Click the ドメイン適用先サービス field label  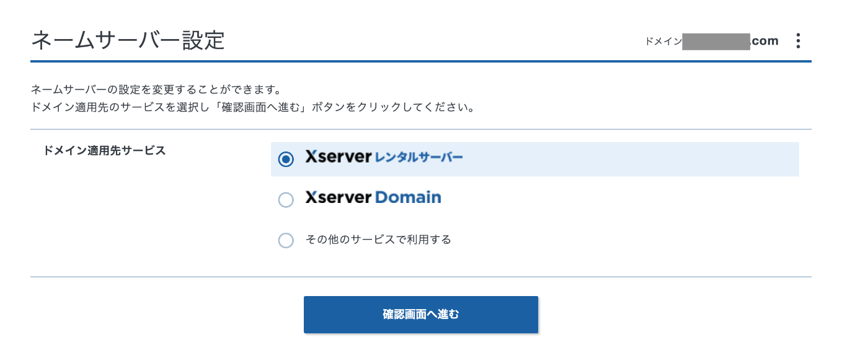(105, 151)
